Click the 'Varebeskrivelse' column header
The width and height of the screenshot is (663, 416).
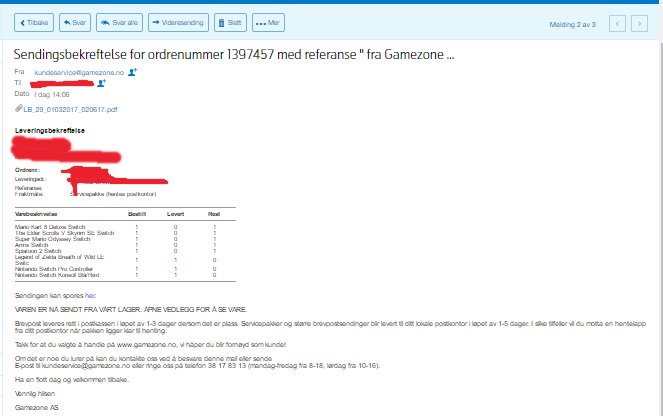[x=36, y=214]
